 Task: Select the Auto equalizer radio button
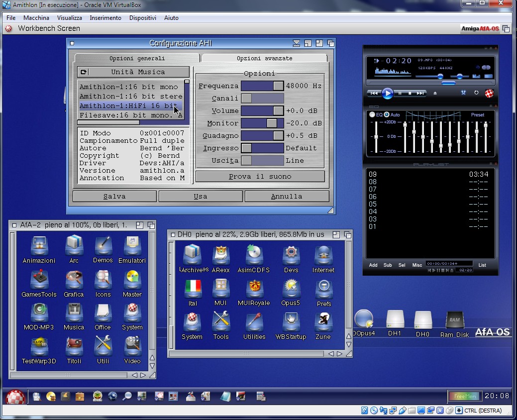click(x=387, y=115)
